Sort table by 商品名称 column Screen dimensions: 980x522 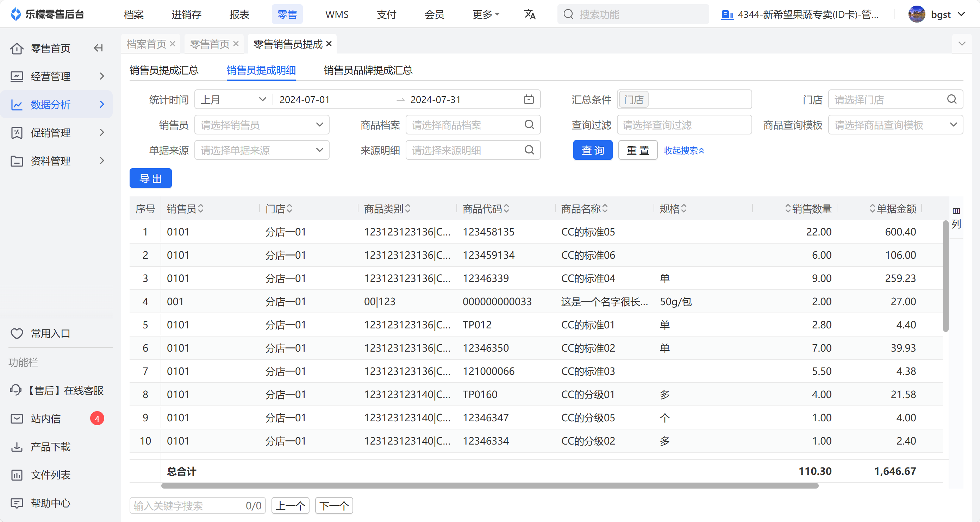(x=605, y=209)
